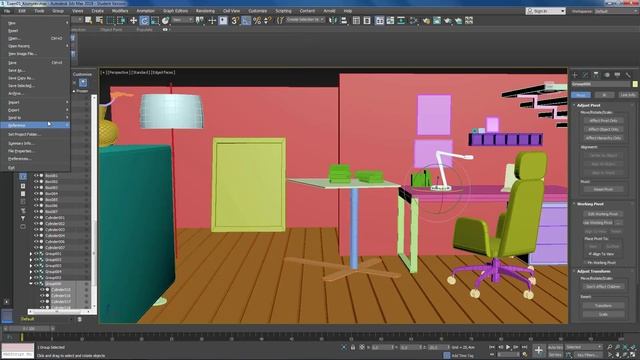The height and width of the screenshot is (360, 640).
Task: Click the Align tool icon
Action: tap(343, 20)
